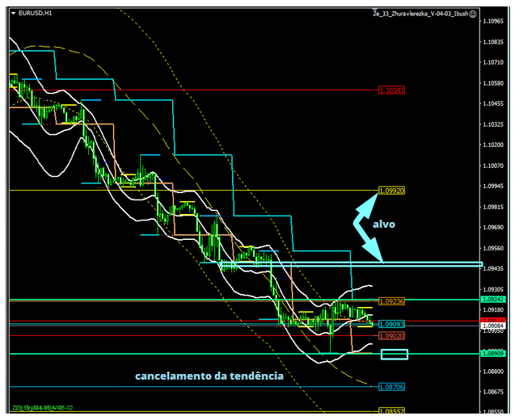Click the cyan double-headed arrow near alvo
This screenshot has width=515, height=420.
[361, 220]
